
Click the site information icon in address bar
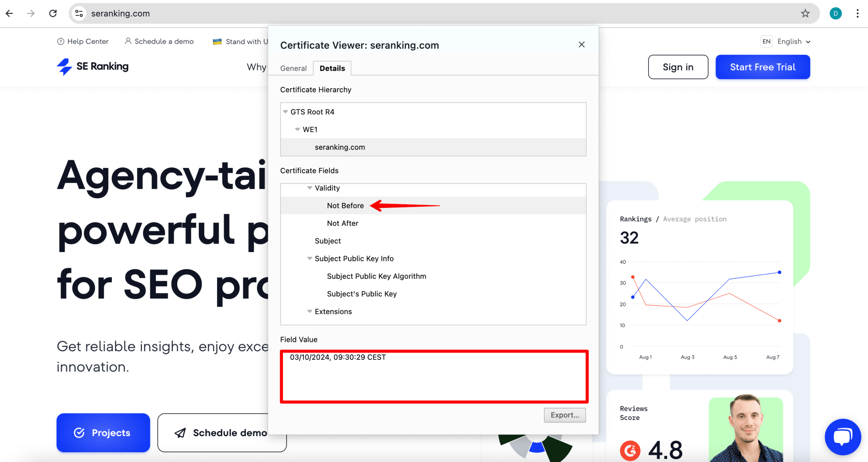click(x=78, y=13)
